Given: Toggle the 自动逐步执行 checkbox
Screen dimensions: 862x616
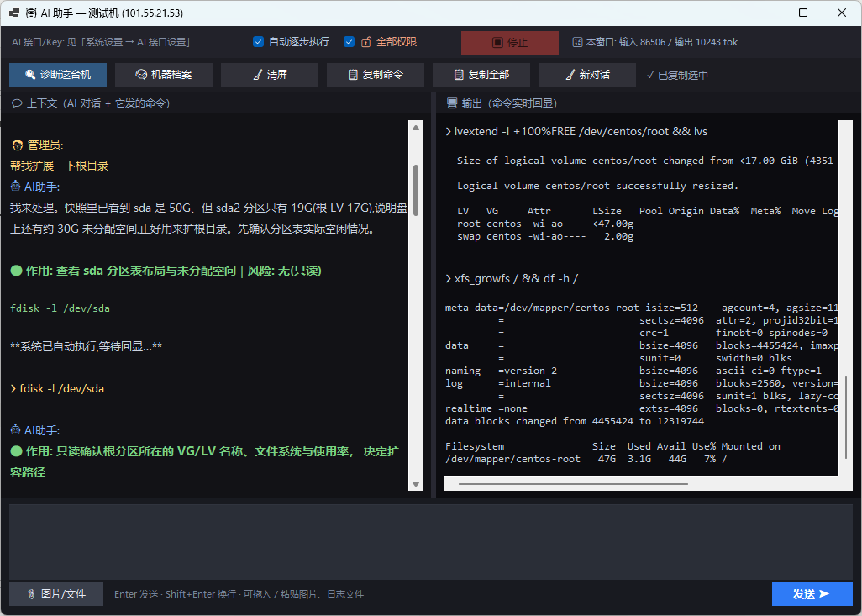Looking at the screenshot, I should coord(258,42).
